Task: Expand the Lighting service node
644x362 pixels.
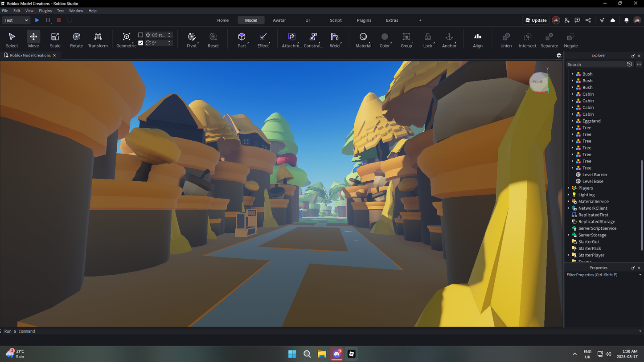Action: (x=569, y=195)
